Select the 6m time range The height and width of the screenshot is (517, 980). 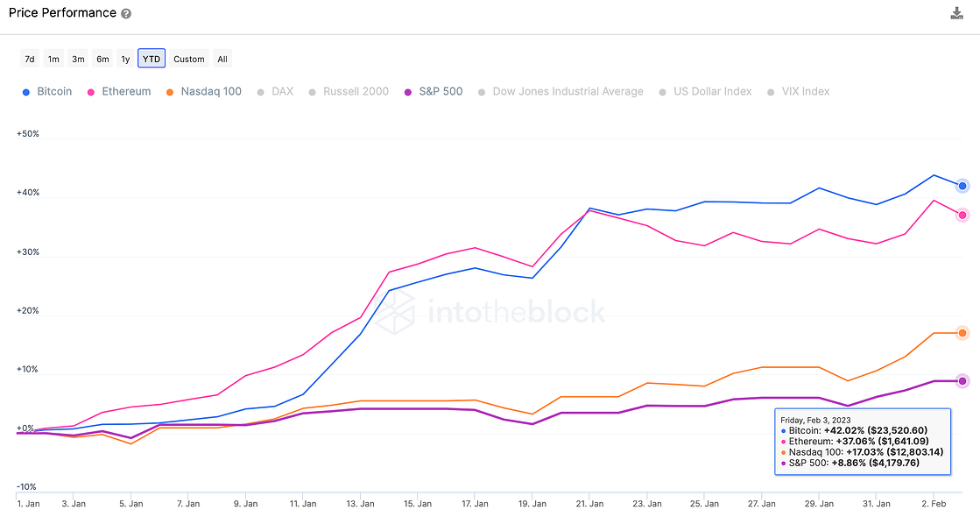click(x=102, y=59)
